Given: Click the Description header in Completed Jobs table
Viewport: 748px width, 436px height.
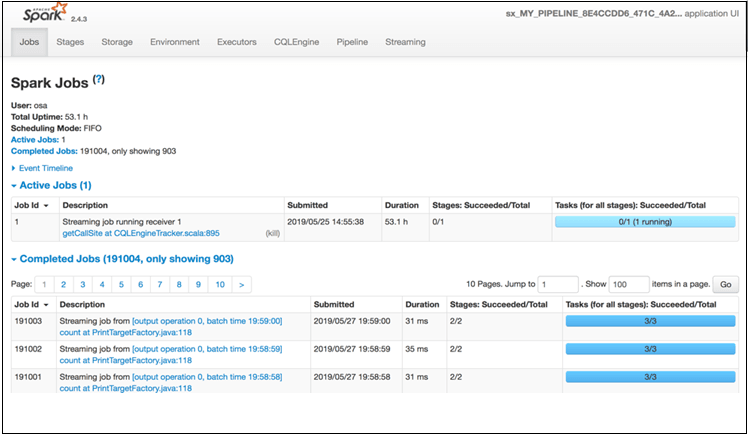Looking at the screenshot, I should tap(82, 305).
